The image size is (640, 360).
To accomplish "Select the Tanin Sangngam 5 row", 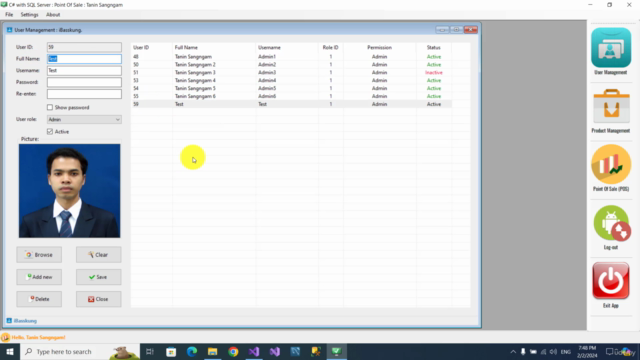I will [291, 88].
